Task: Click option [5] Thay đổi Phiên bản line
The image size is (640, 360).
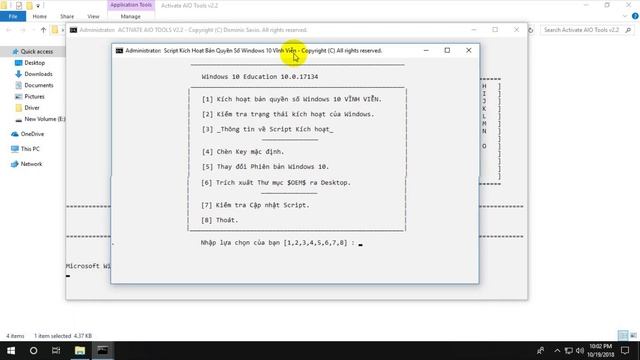Action: (265, 167)
